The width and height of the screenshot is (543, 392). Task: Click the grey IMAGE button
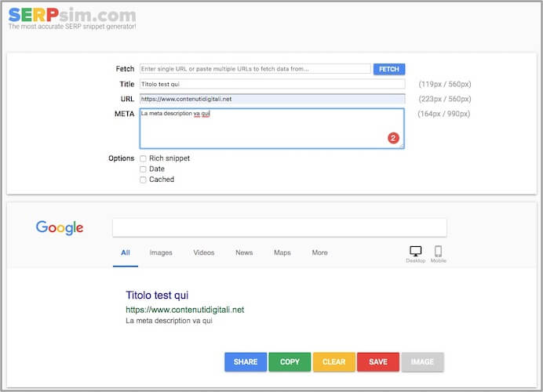422,362
